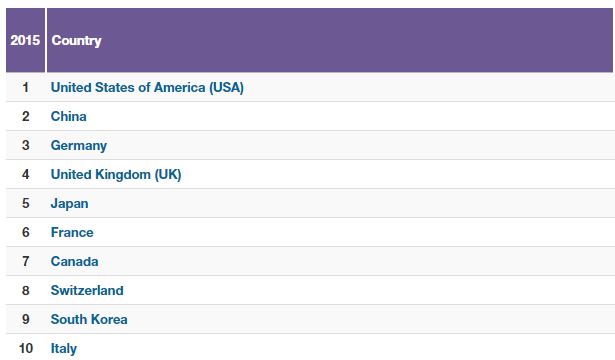Image resolution: width=615 pixels, height=360 pixels.
Task: Select rank number 10 cell
Action: click(25, 348)
